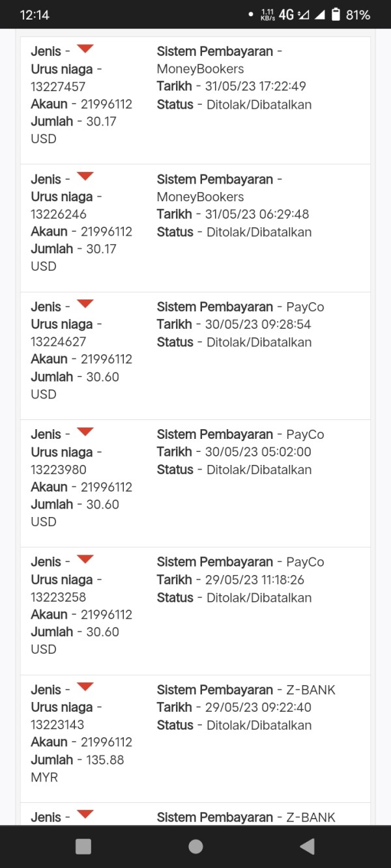Tap the battery icon in status bar
Viewport: 391px width, 868px height.
(x=336, y=14)
